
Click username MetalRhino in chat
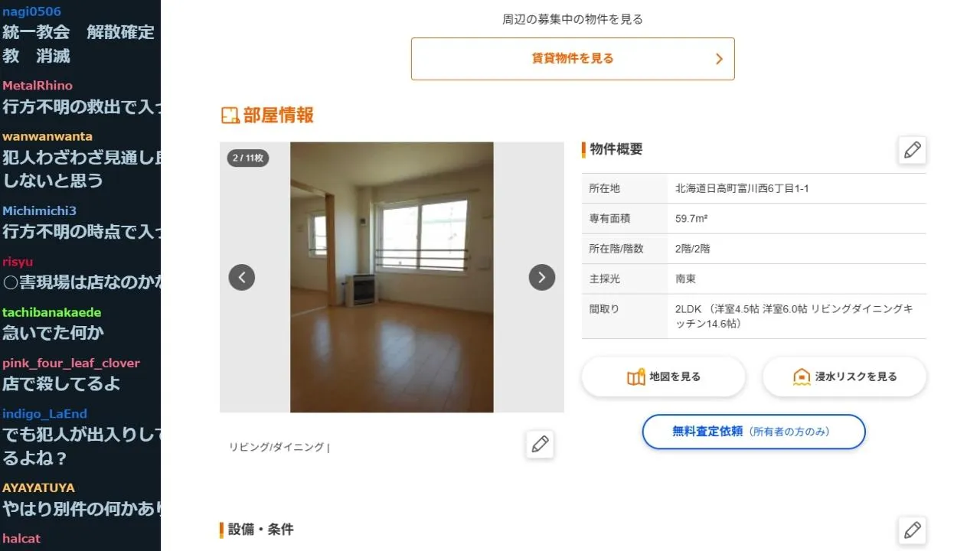tap(38, 86)
